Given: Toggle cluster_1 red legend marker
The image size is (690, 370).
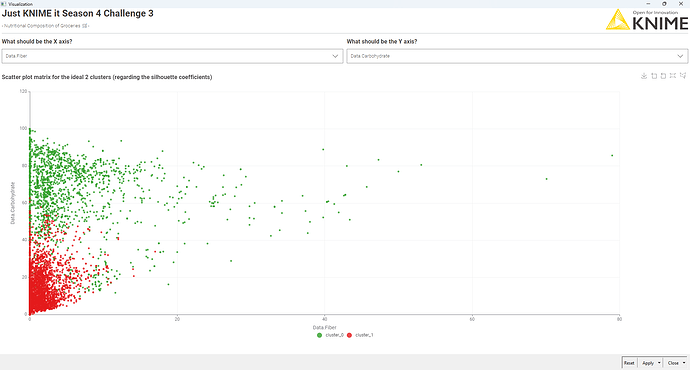Looking at the screenshot, I should pos(349,335).
